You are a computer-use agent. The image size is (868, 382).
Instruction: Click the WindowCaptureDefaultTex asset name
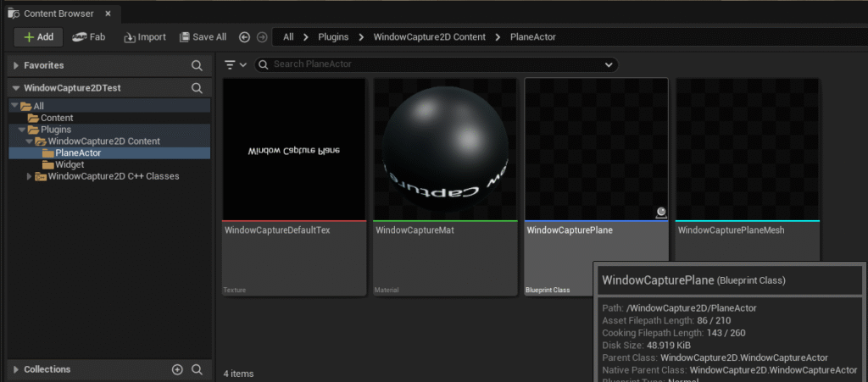[277, 230]
